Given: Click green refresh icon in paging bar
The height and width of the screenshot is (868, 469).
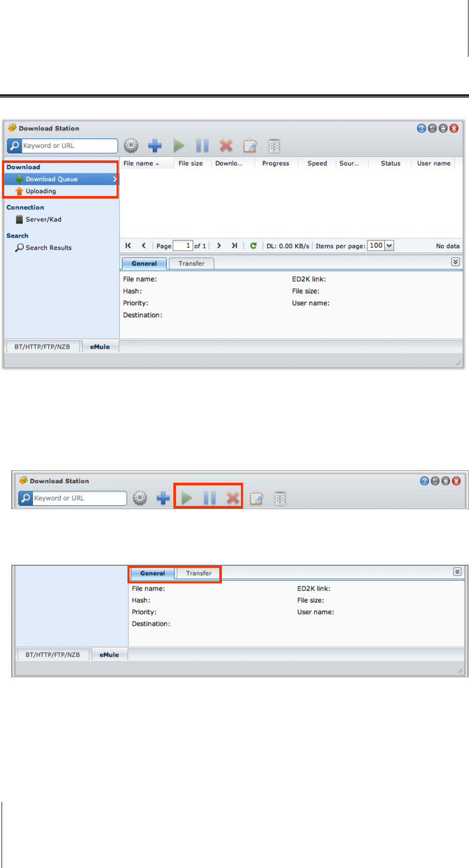Looking at the screenshot, I should click(253, 245).
